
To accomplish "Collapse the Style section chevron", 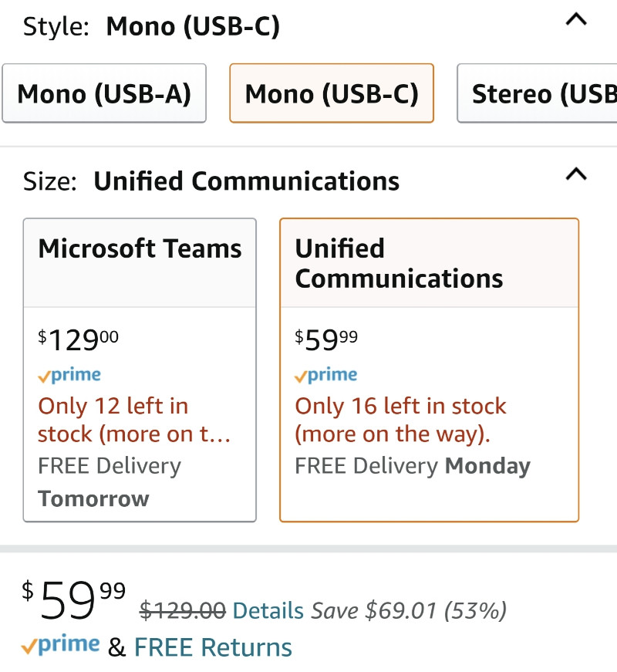I will 576,20.
